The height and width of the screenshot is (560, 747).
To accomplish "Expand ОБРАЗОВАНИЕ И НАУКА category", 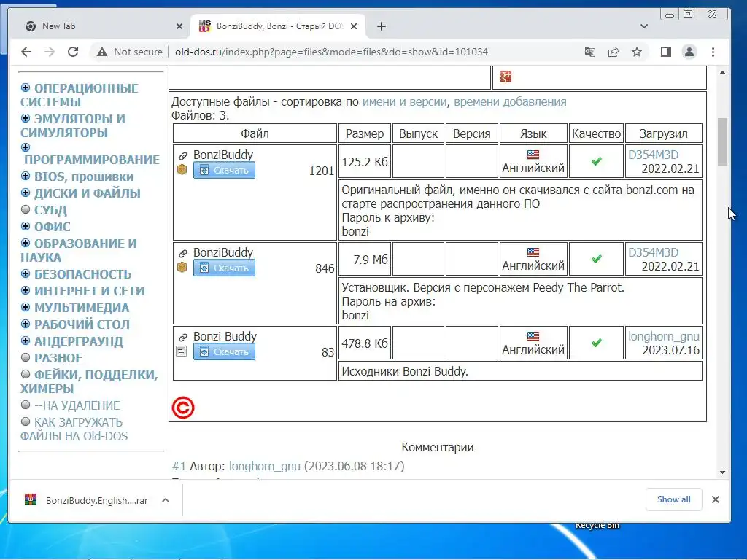I will click(26, 243).
